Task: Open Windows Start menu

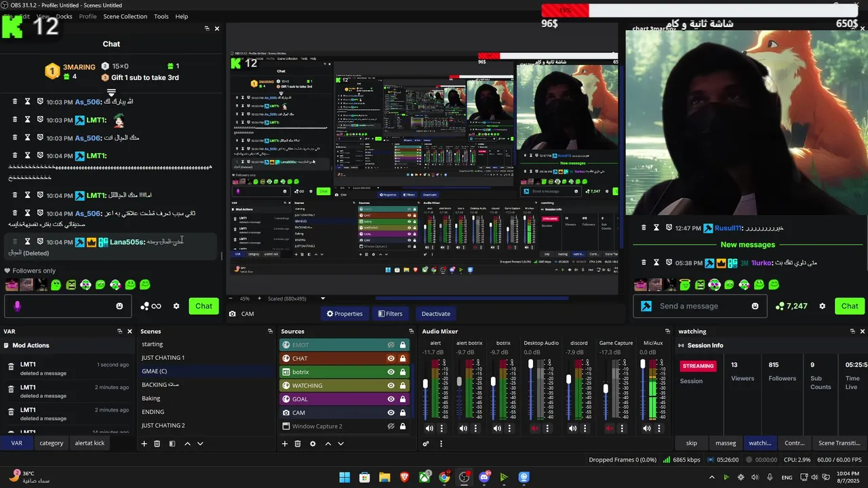Action: pos(344,477)
